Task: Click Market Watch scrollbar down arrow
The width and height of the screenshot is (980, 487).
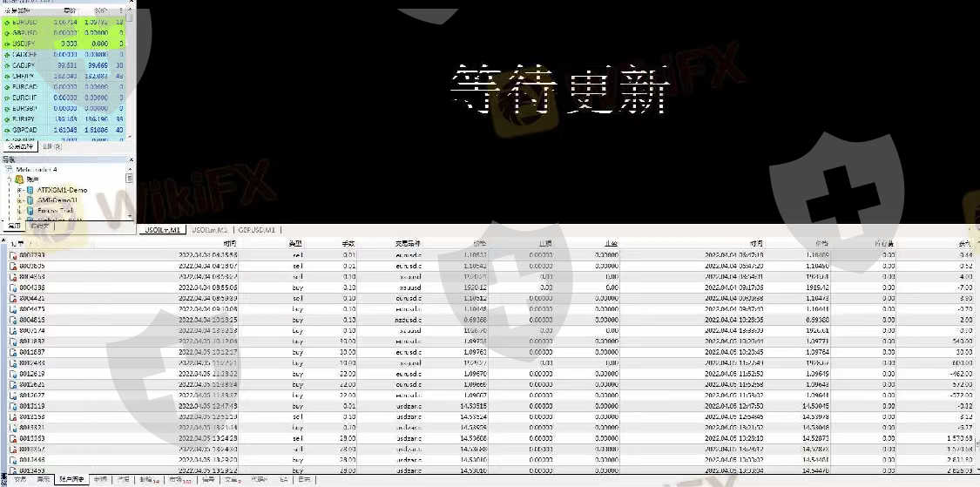Action: tap(130, 136)
